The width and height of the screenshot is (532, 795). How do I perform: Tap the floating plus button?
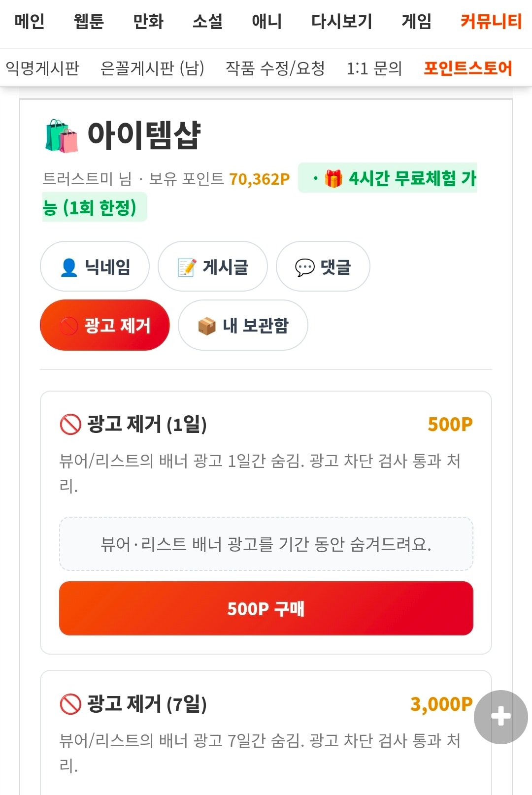[500, 717]
